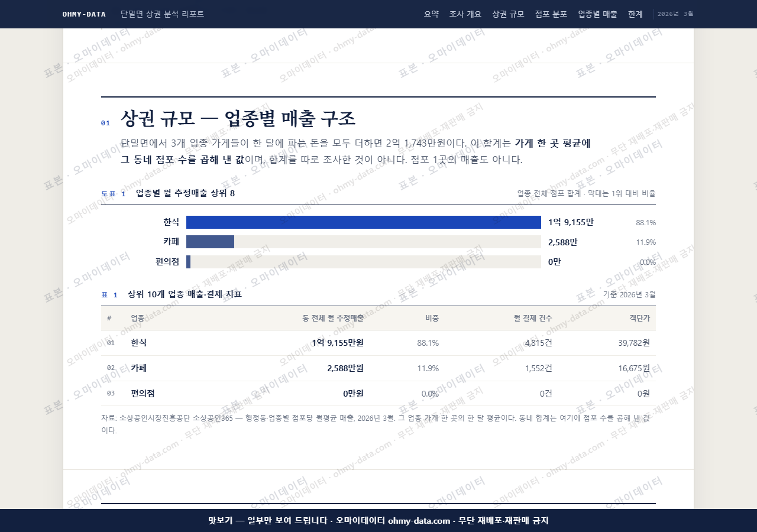This screenshot has width=757, height=532.
Task: Click the 맛보기 preview banner at the bottom
Action: [378, 521]
